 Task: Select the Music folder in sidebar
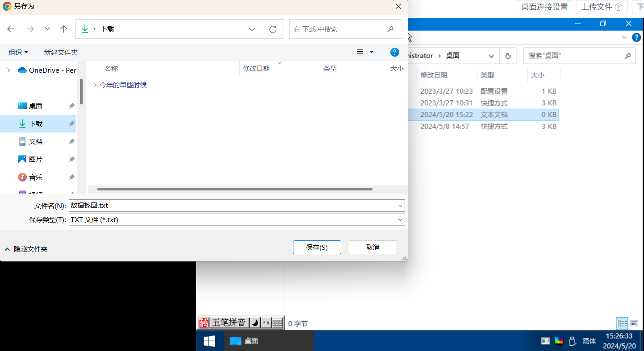coord(36,177)
